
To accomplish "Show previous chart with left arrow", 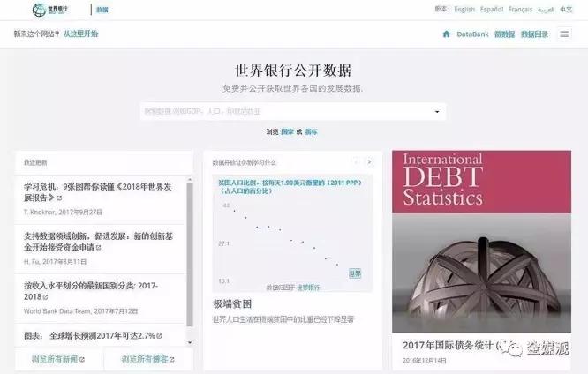I will (x=356, y=162).
